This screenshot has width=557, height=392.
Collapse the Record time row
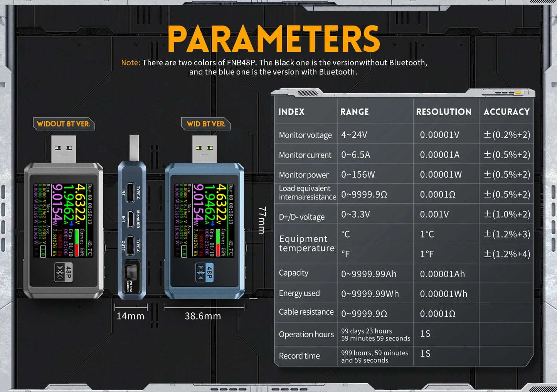[x=299, y=356]
